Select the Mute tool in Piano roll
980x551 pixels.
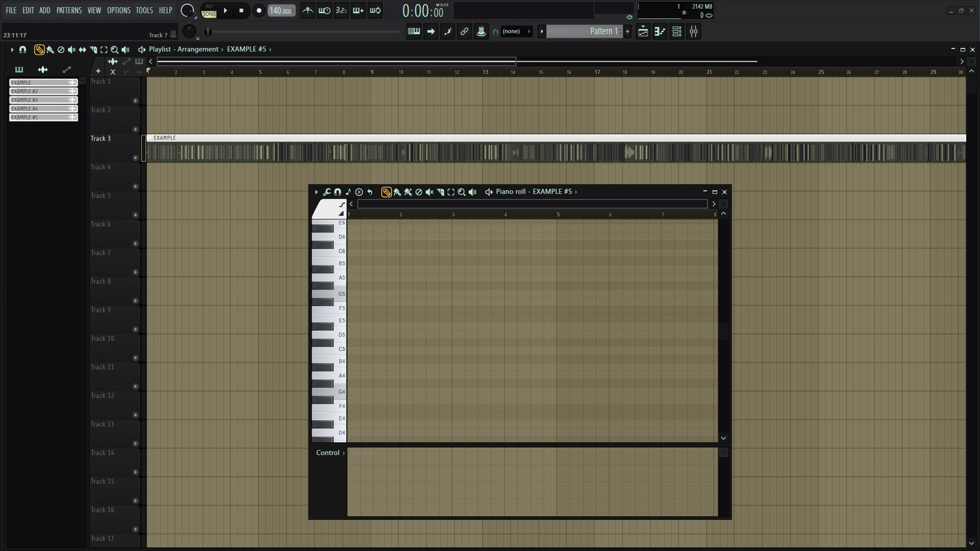click(x=430, y=192)
